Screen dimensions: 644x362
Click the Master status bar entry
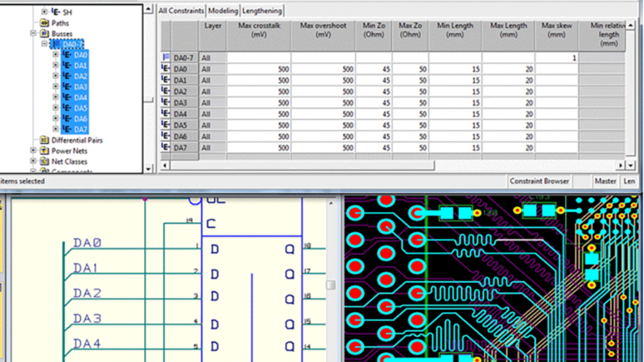[605, 181]
